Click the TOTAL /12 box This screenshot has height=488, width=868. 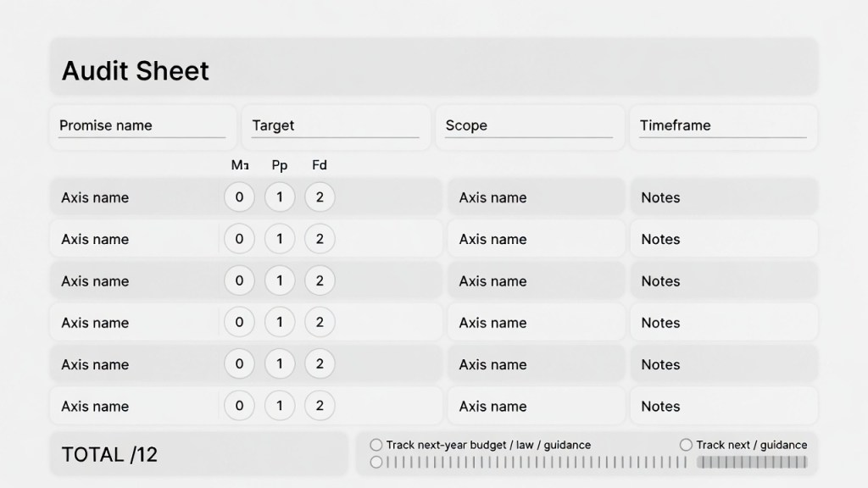pyautogui.click(x=198, y=454)
